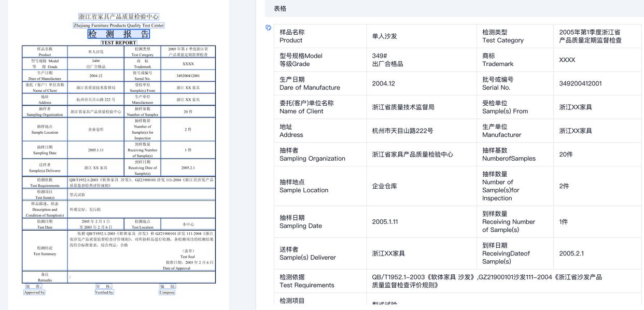
Task: Select the 20件 value in the results table
Action: point(566,154)
